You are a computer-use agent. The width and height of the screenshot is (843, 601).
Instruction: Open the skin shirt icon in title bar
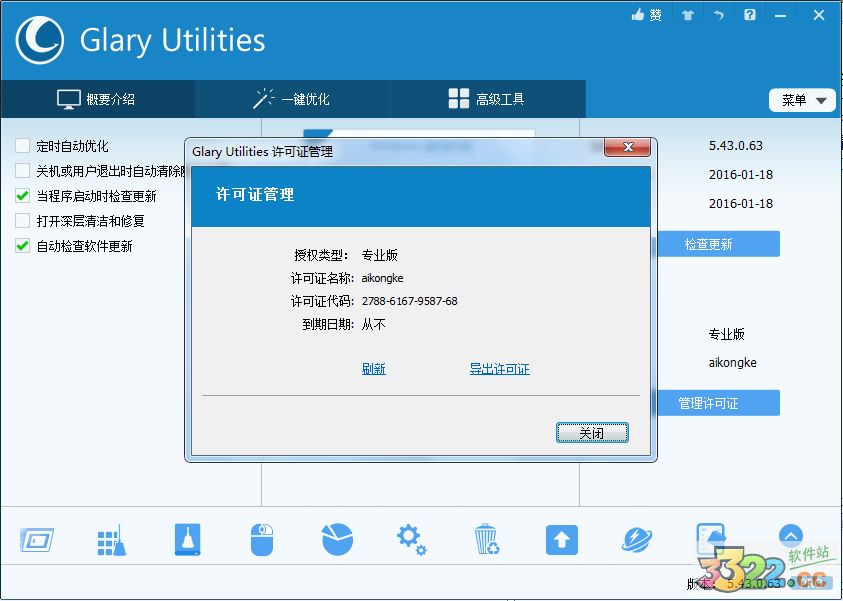point(688,15)
